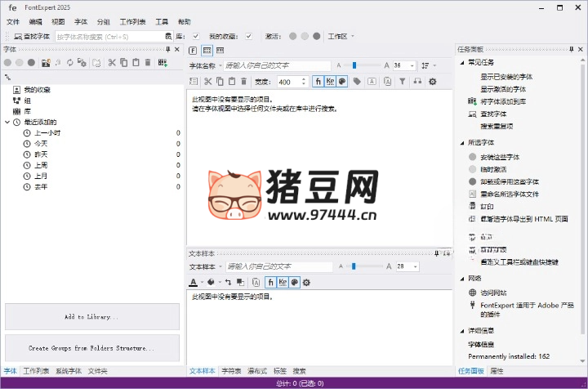Click the database search icon in the search box
This screenshot has width=588, height=389.
pyautogui.click(x=168, y=37)
